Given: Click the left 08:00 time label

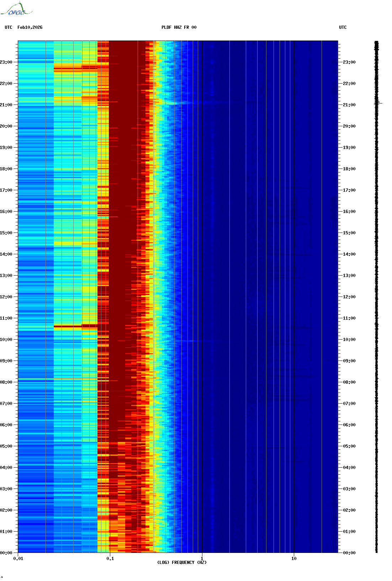Looking at the screenshot, I should pyautogui.click(x=6, y=382).
